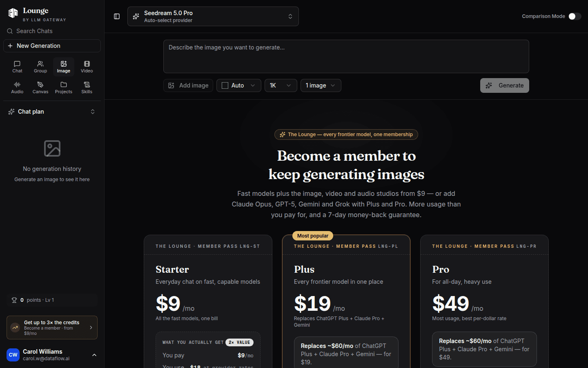The width and height of the screenshot is (588, 368).
Task: Start a New Generation
Action: [52, 46]
